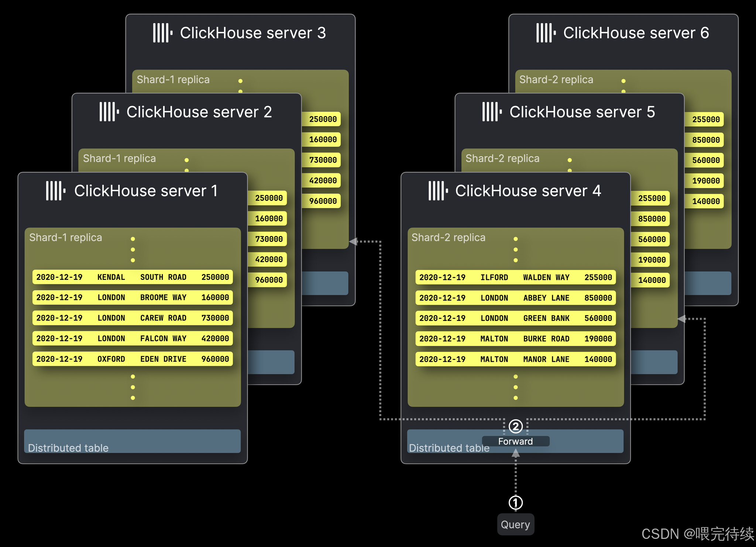
Task: Select the LONDON ABBEY LANE 850000 row
Action: click(x=516, y=298)
